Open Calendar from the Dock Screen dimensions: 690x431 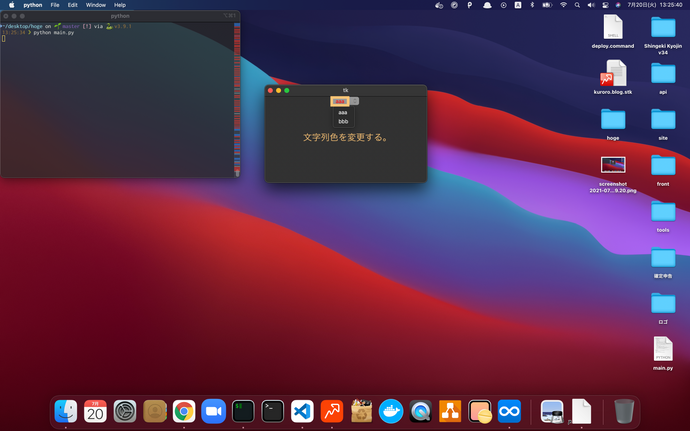tap(95, 411)
